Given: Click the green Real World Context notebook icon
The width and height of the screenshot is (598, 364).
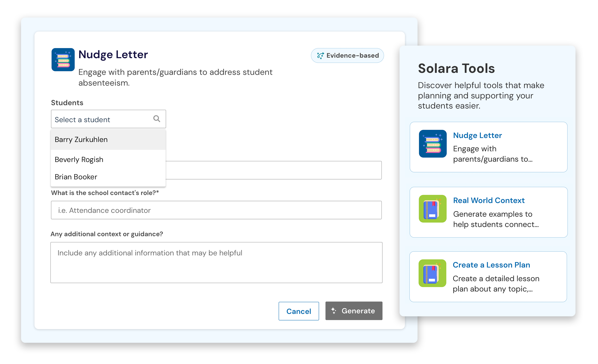Looking at the screenshot, I should coord(433,209).
